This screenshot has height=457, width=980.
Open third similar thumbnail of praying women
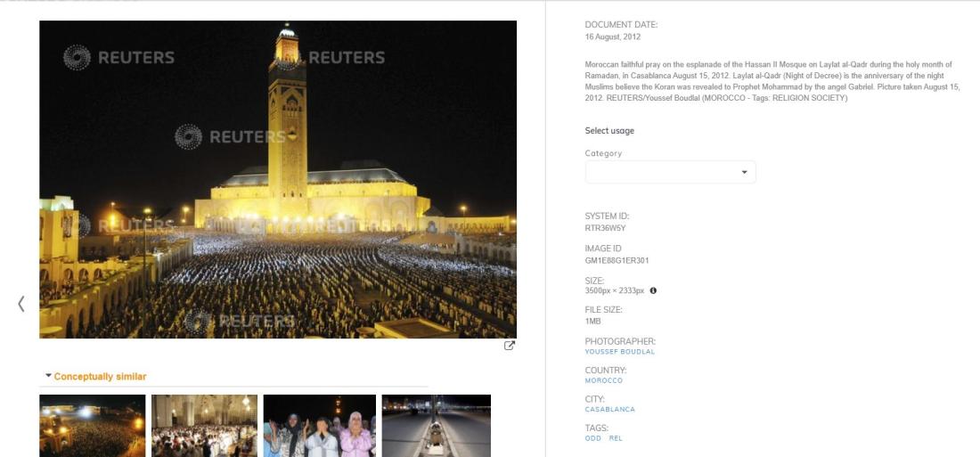point(319,426)
